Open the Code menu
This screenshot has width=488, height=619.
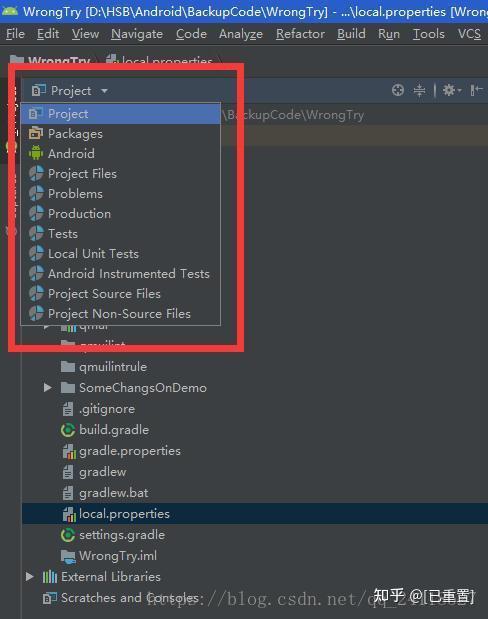click(191, 34)
